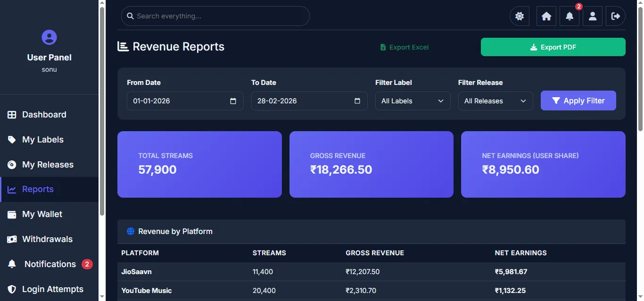
Task: Click the ₹12,207.50 gross revenue cell
Action: [x=363, y=272]
